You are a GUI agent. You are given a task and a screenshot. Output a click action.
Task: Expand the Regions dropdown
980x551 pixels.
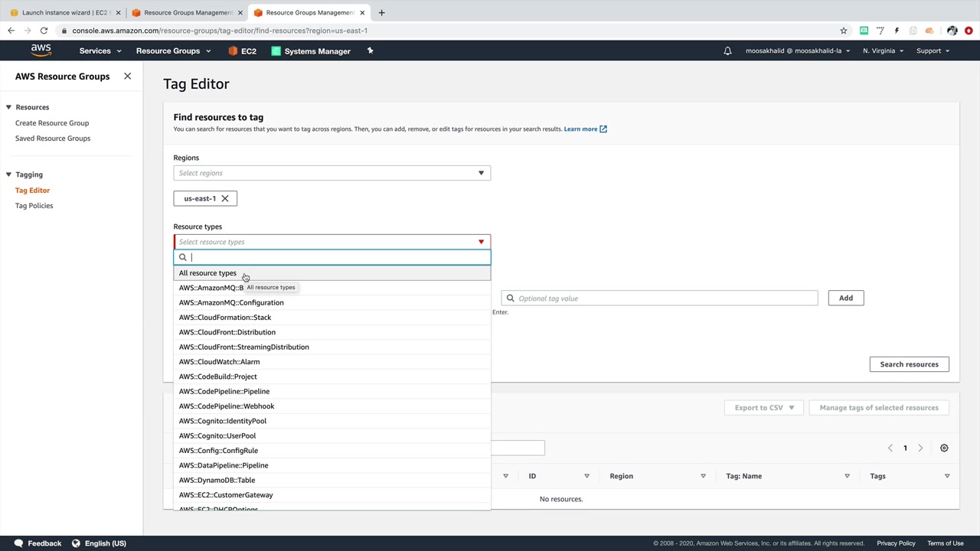pyautogui.click(x=481, y=173)
